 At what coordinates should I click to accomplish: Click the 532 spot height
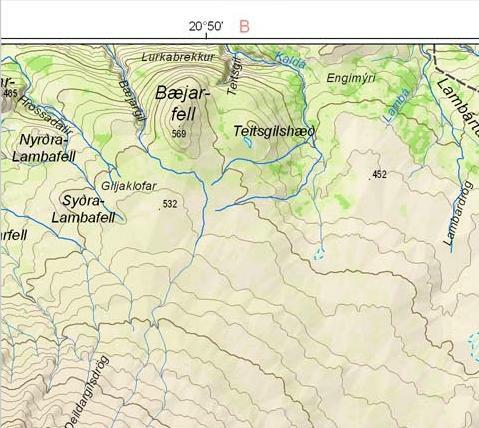click(x=170, y=204)
